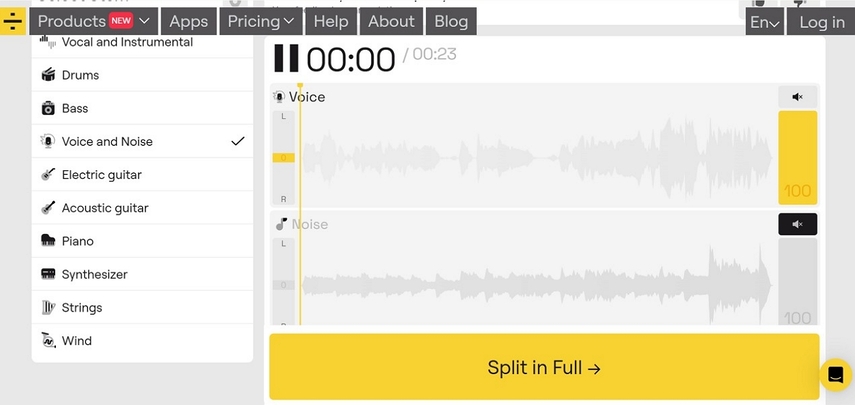Screen dimensions: 855x405
Task: Pick the Synthesizer keyboard icon
Action: click(49, 274)
